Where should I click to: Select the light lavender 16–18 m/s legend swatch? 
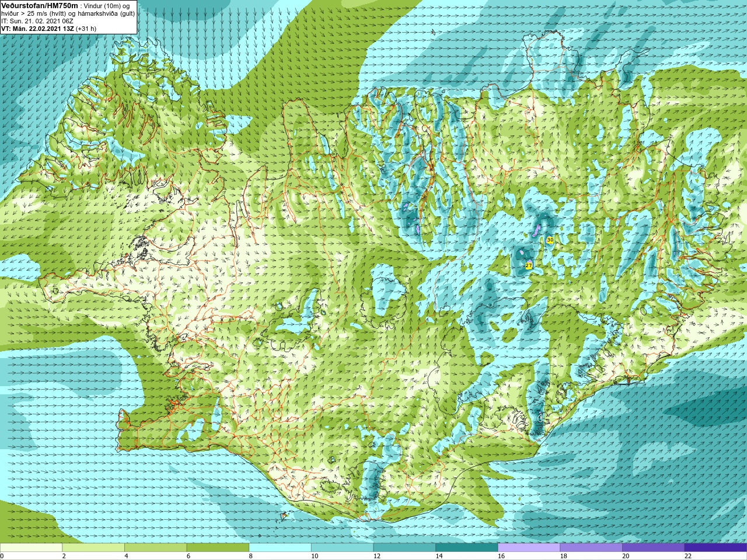529,548
